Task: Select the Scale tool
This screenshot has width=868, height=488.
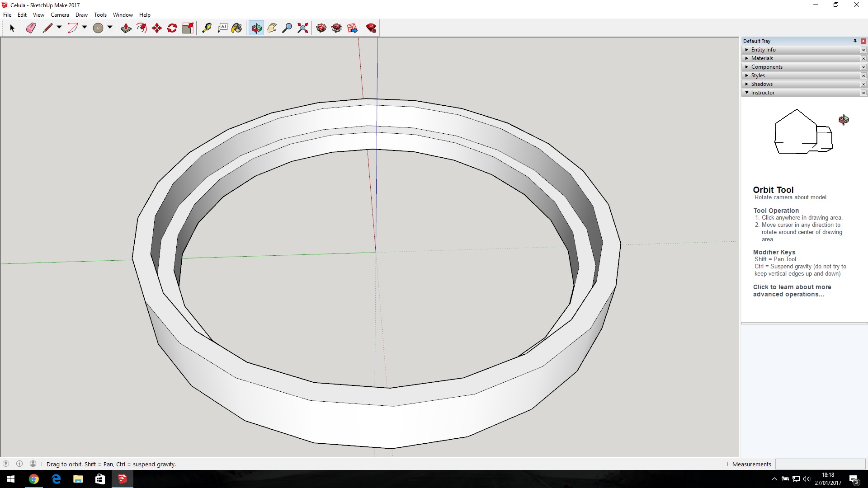Action: coord(188,28)
